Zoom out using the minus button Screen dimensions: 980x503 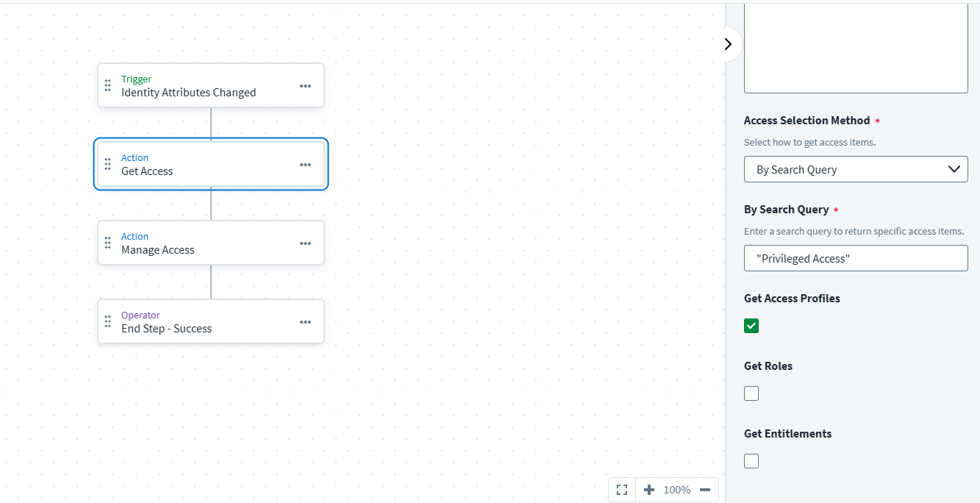704,490
